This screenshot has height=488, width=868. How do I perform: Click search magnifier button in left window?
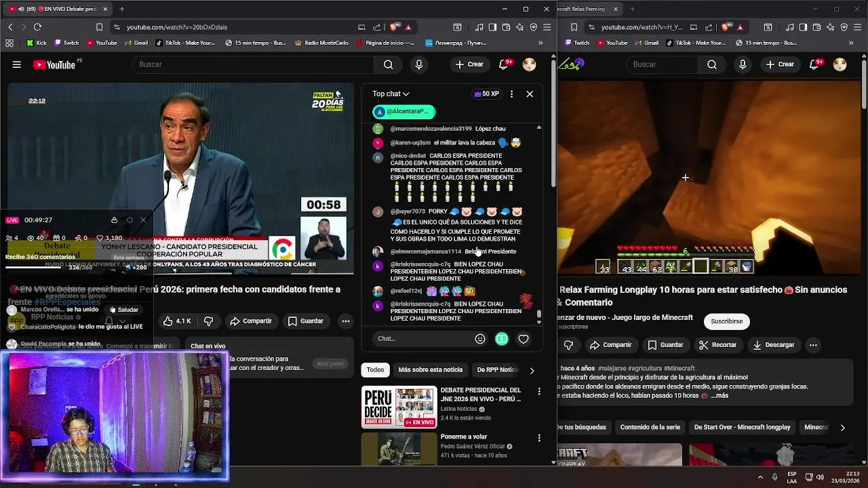(x=388, y=64)
